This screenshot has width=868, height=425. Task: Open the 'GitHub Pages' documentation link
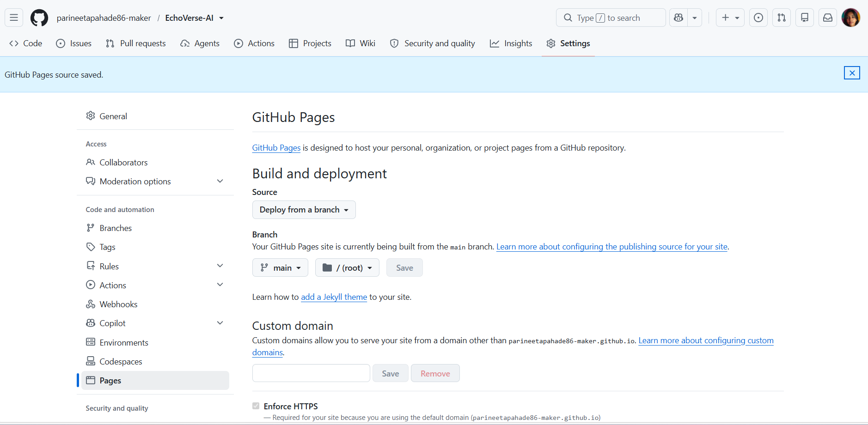[x=276, y=148]
